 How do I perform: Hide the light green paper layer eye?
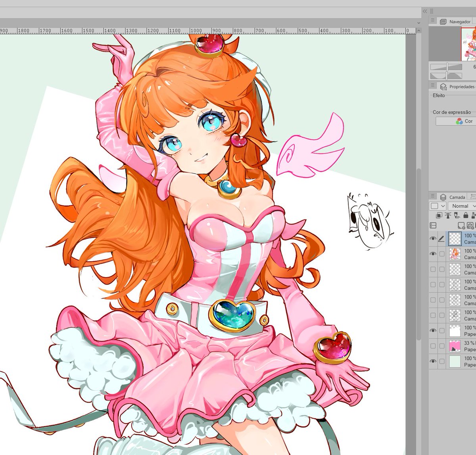(433, 361)
